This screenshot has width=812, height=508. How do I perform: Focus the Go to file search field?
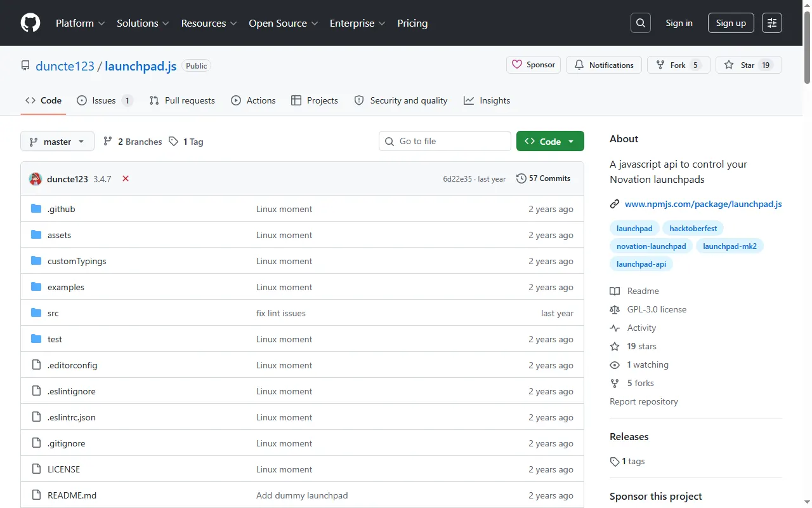click(x=445, y=141)
